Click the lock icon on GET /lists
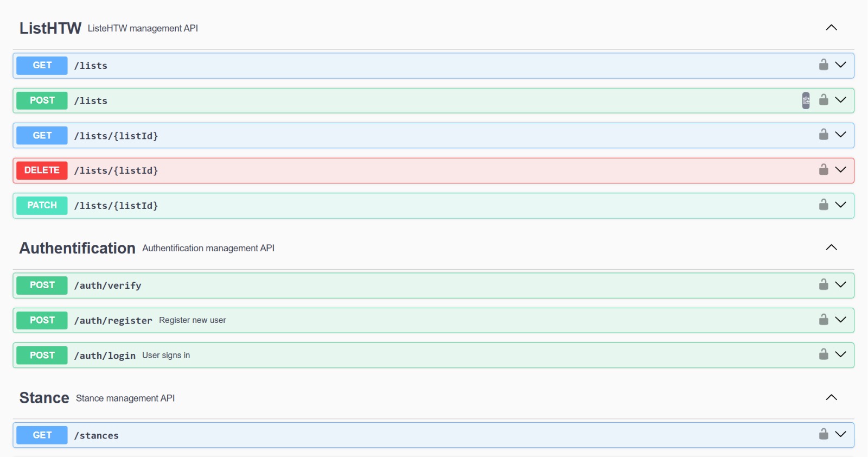 click(824, 65)
